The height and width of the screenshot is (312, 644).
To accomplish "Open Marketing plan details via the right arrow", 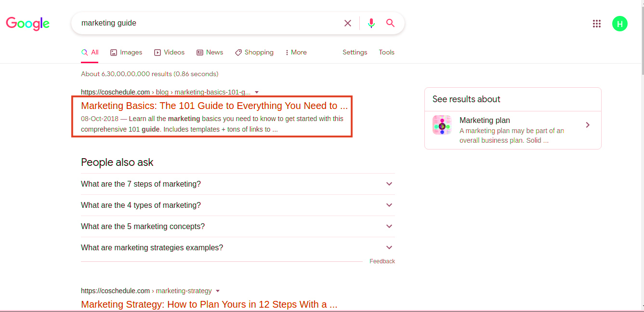I will pyautogui.click(x=588, y=124).
